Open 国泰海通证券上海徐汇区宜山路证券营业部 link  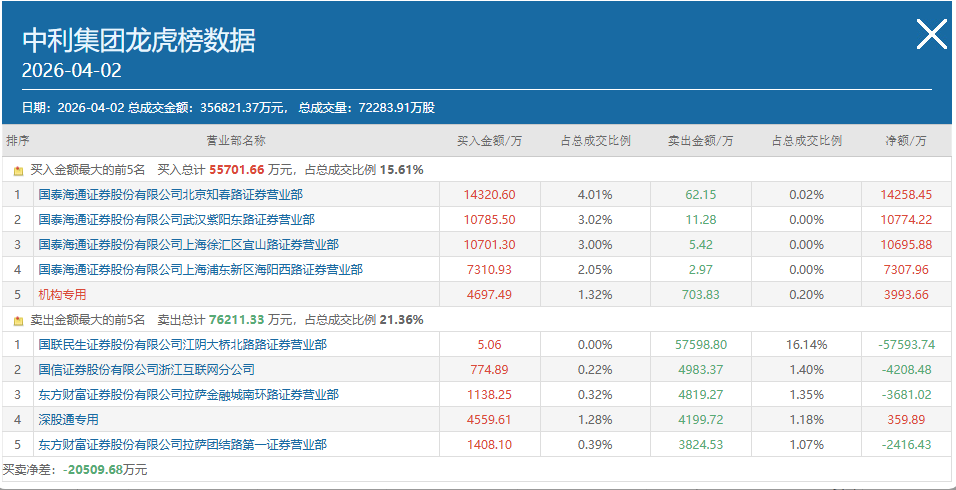[189, 245]
